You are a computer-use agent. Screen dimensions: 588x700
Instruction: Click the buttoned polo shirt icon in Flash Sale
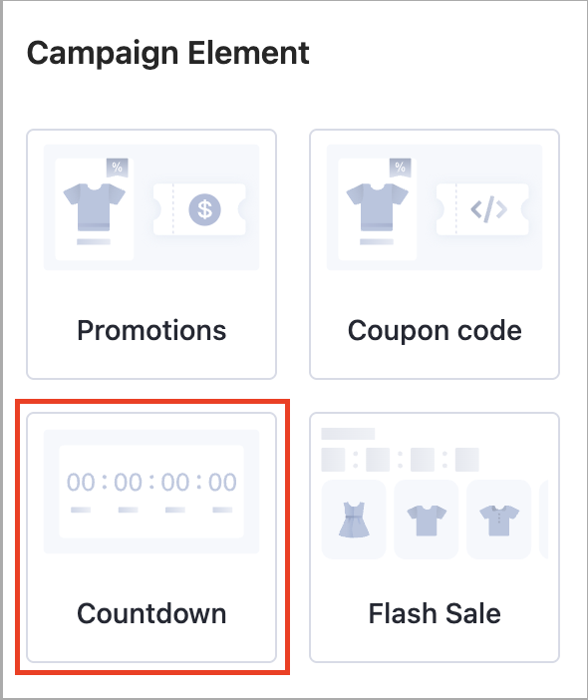point(499,521)
